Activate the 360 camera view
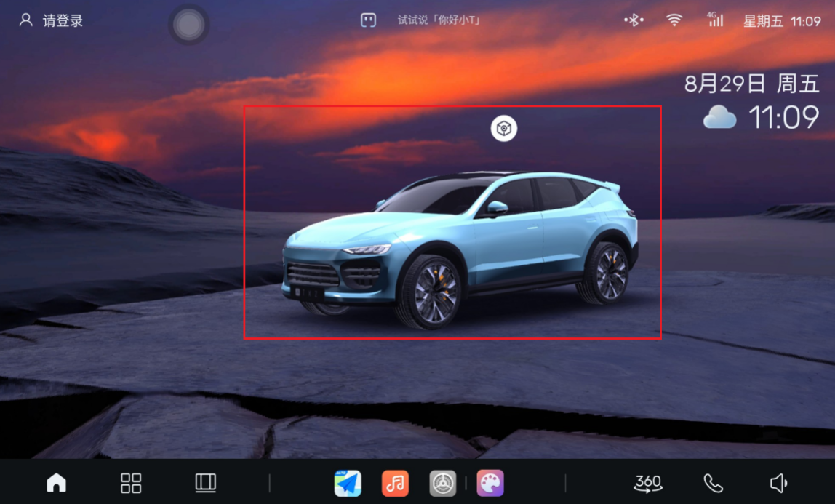Screen dimensions: 835x504 (x=648, y=483)
